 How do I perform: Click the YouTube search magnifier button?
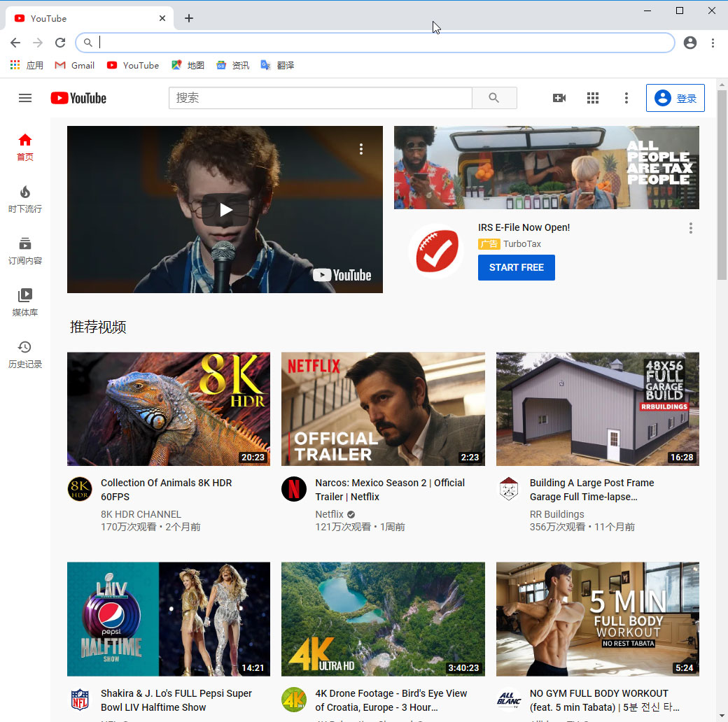tap(494, 98)
